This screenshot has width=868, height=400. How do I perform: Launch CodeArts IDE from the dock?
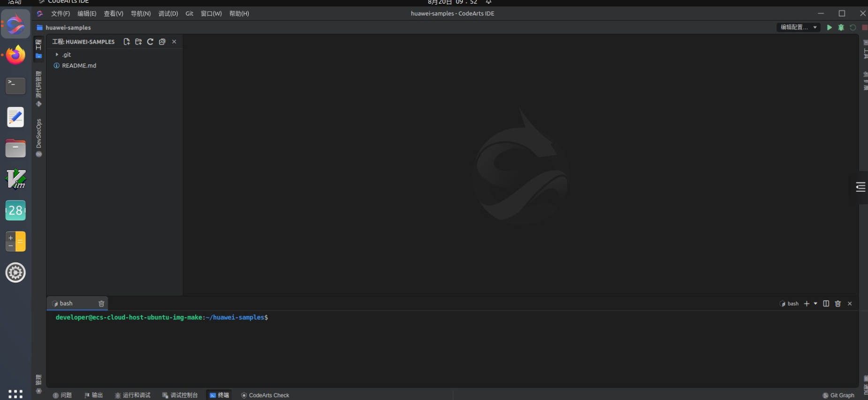[x=15, y=24]
